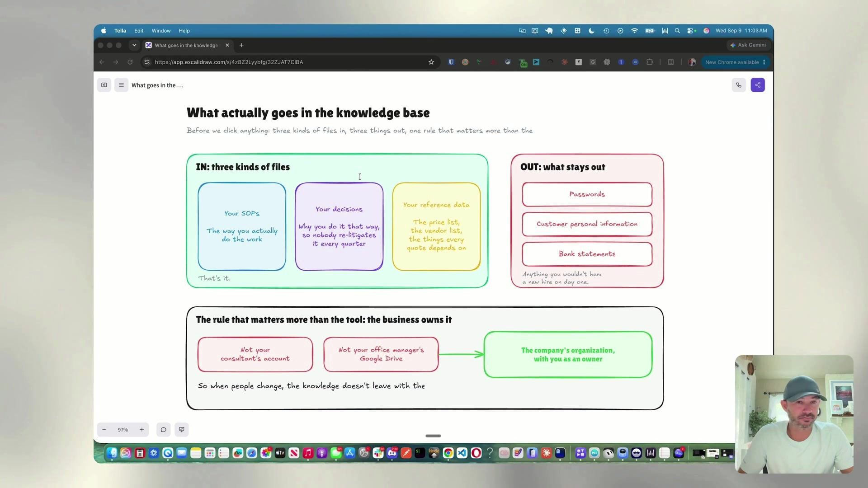This screenshot has width=868, height=488.
Task: Open the comments bubble icon
Action: pos(164,430)
